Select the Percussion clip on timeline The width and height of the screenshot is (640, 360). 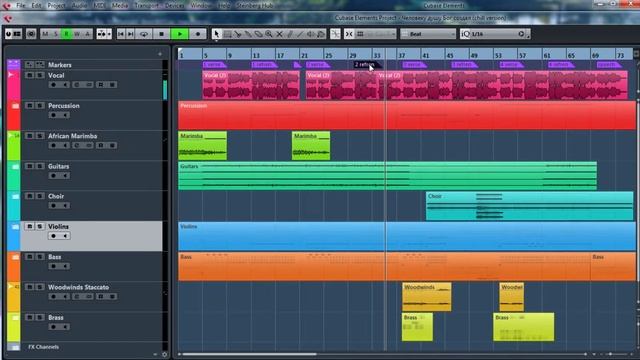(x=407, y=116)
